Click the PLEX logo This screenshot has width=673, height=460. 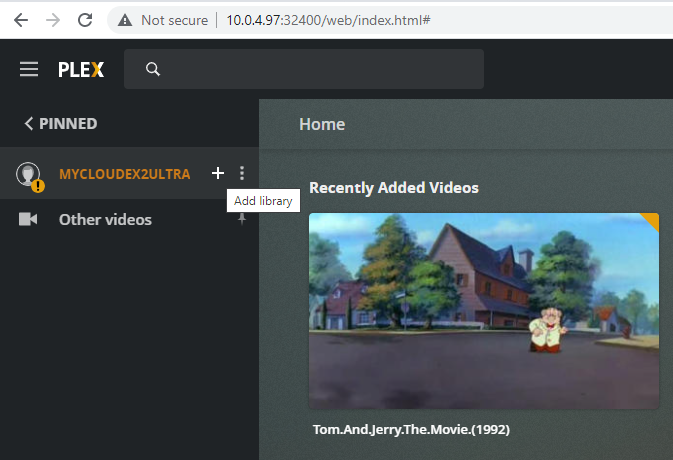click(x=81, y=70)
